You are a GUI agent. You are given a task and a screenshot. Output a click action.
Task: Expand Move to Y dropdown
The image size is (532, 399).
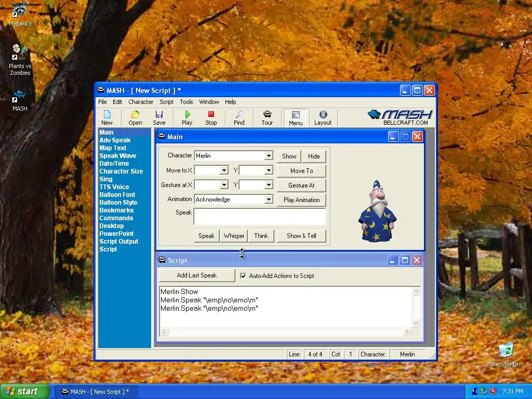(269, 170)
